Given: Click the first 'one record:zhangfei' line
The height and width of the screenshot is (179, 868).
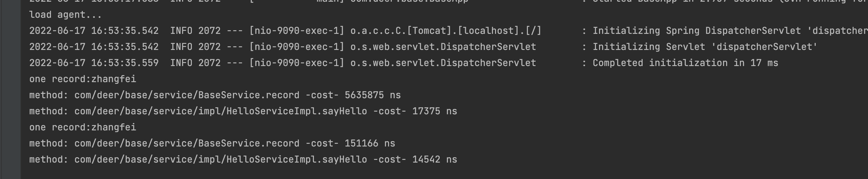Looking at the screenshot, I should 83,79.
